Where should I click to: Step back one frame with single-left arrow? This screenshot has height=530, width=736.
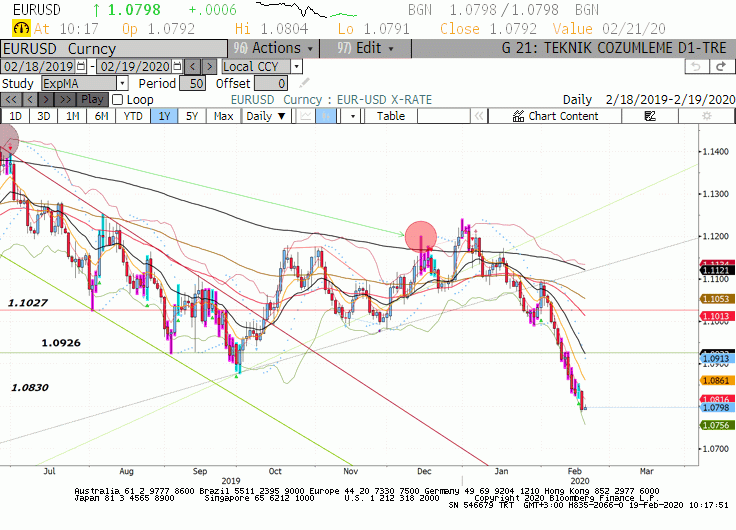coord(30,100)
